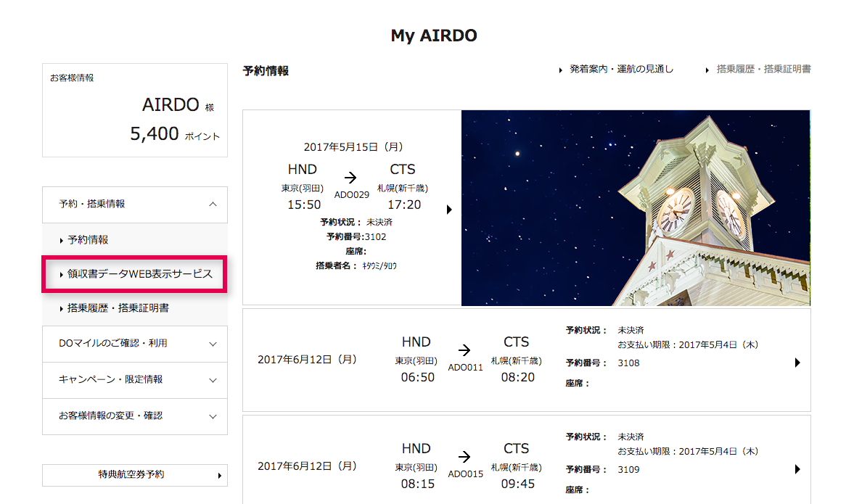The height and width of the screenshot is (504, 854).
Task: Open details arrow for reservation 3108
Action: 797,363
